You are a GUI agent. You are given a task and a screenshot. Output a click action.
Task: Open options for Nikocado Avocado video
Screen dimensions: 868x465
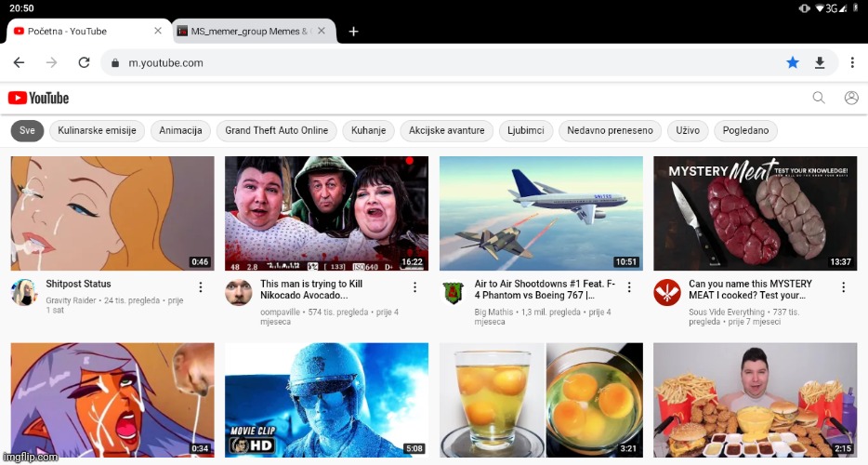414,286
